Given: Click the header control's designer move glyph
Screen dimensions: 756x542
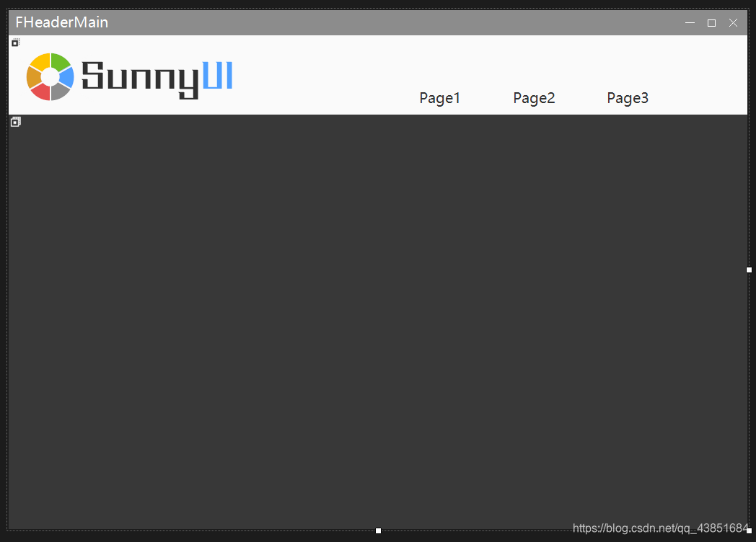Looking at the screenshot, I should (x=15, y=43).
